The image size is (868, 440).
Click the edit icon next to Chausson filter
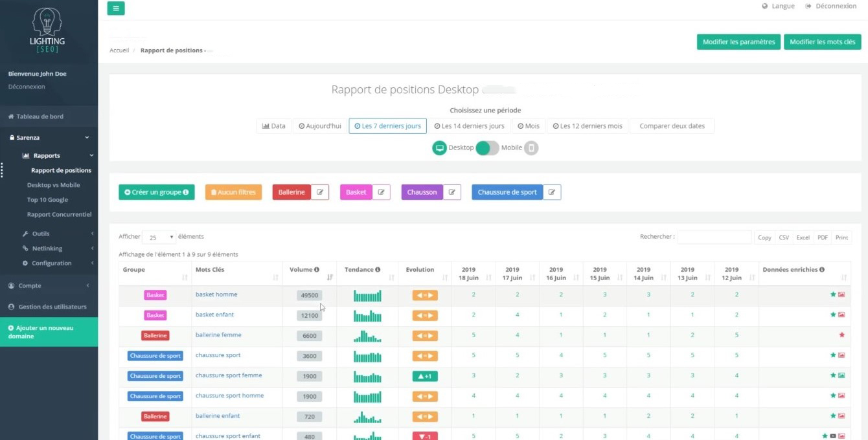(451, 192)
